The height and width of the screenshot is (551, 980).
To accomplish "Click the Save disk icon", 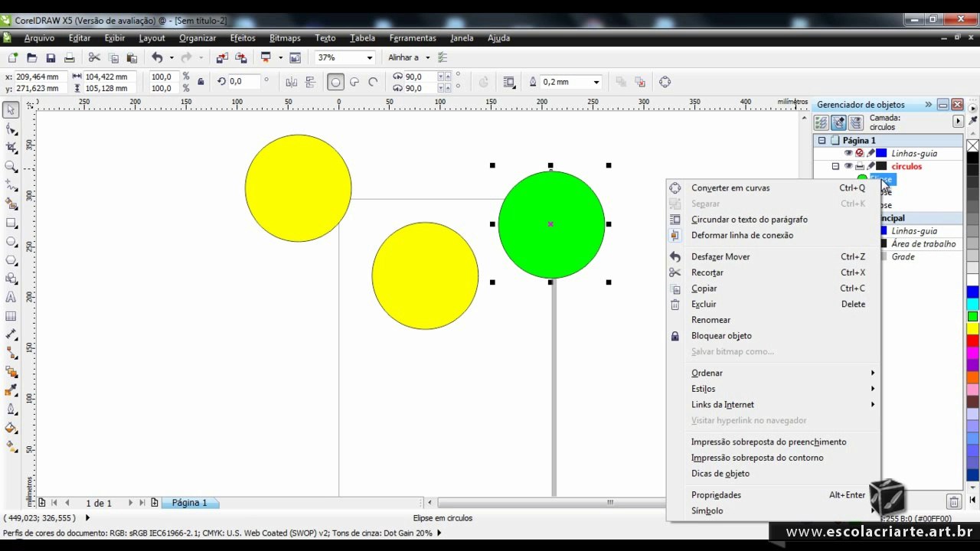I will 51,57.
